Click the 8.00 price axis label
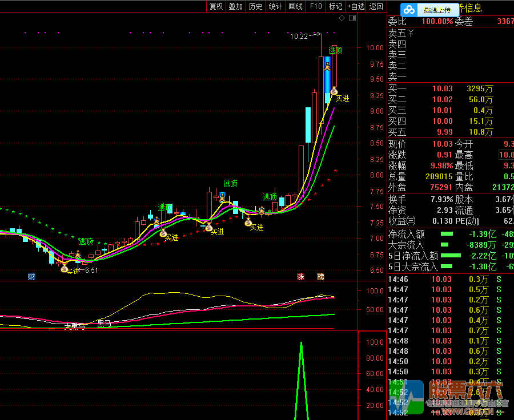The image size is (514, 420). click(x=376, y=175)
